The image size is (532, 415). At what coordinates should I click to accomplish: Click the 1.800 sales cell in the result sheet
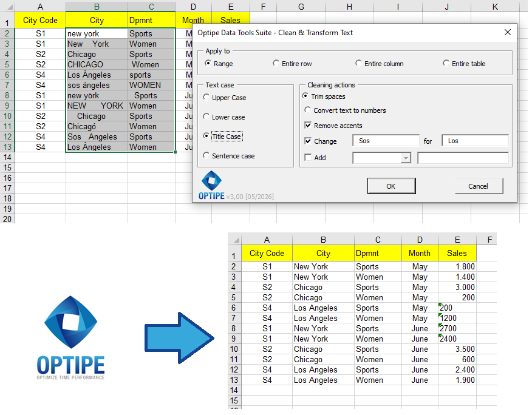[457, 266]
